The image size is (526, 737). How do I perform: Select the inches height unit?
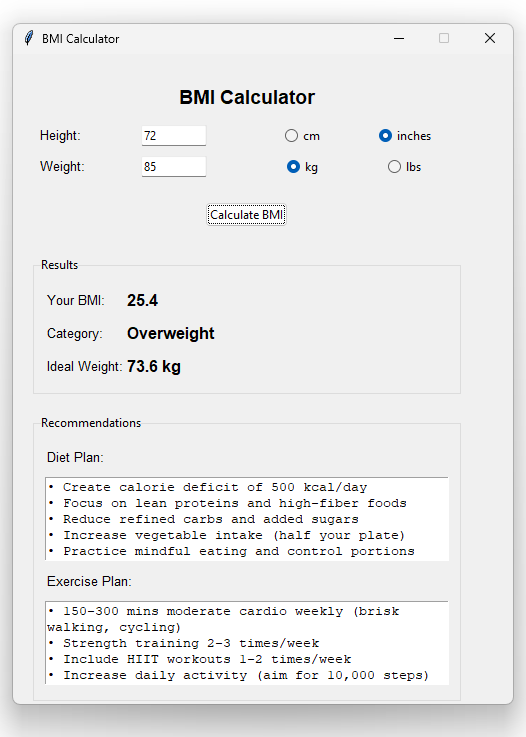click(405, 136)
